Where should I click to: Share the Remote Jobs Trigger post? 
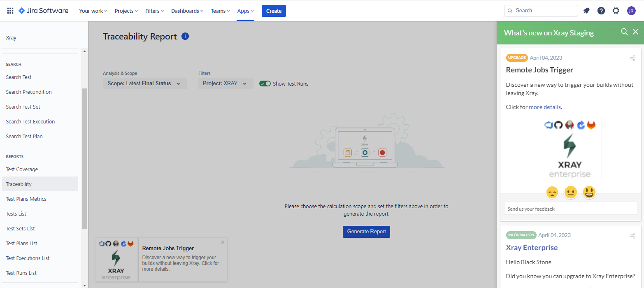click(x=632, y=58)
